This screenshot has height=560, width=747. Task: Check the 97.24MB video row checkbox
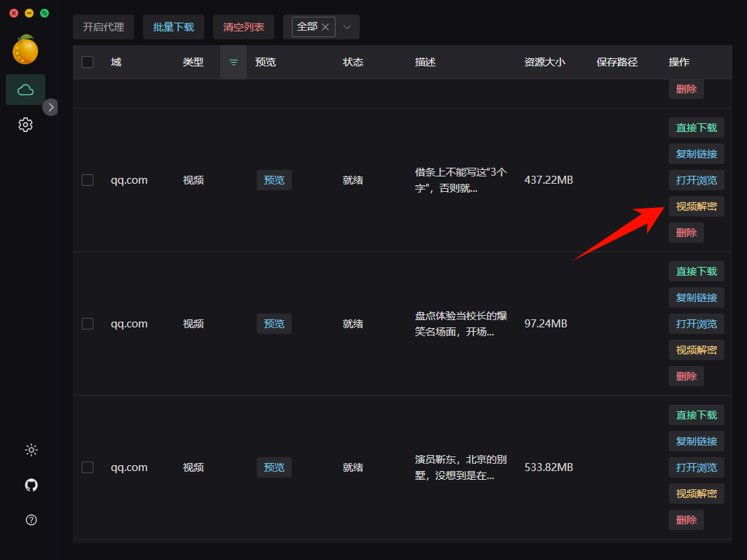pyautogui.click(x=88, y=324)
